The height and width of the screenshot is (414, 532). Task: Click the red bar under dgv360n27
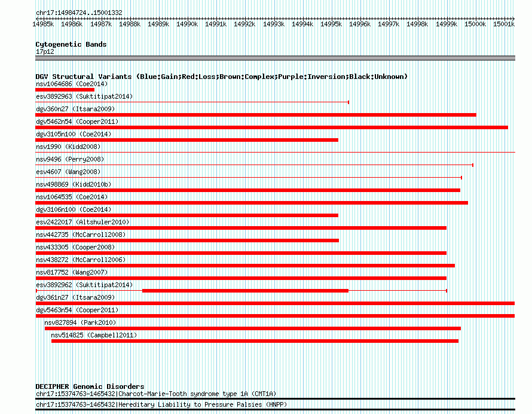(x=256, y=115)
